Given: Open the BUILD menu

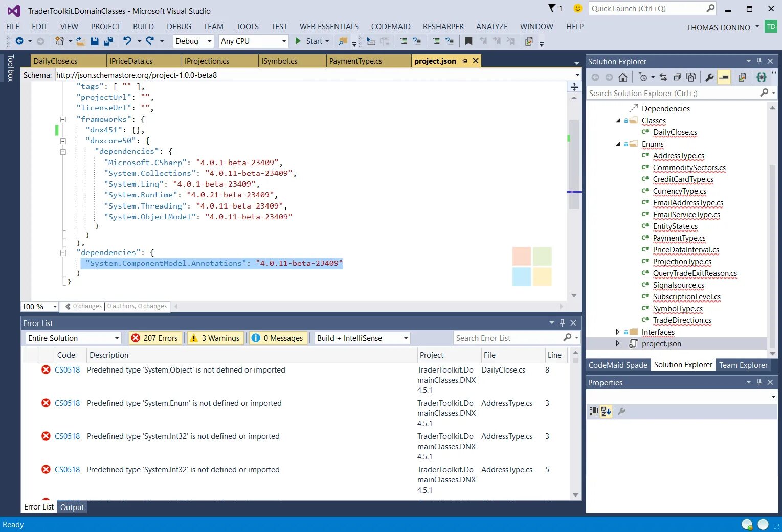Looking at the screenshot, I should [x=143, y=27].
